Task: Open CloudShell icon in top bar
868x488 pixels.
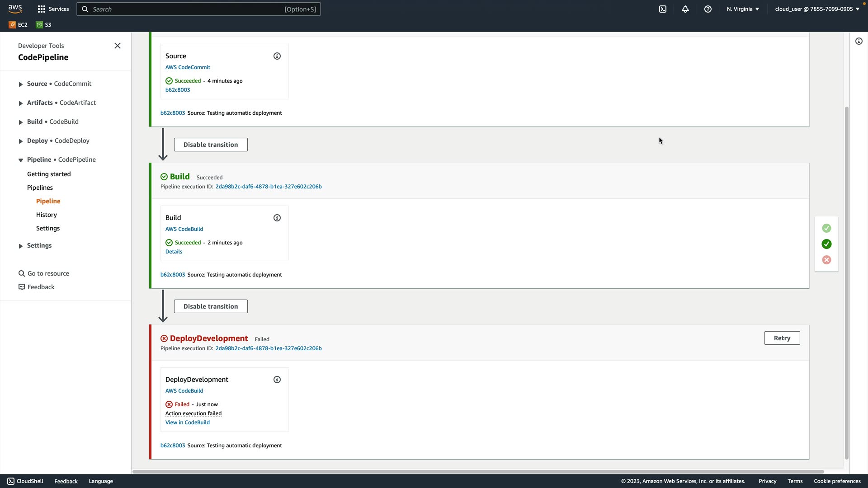Action: pyautogui.click(x=663, y=9)
